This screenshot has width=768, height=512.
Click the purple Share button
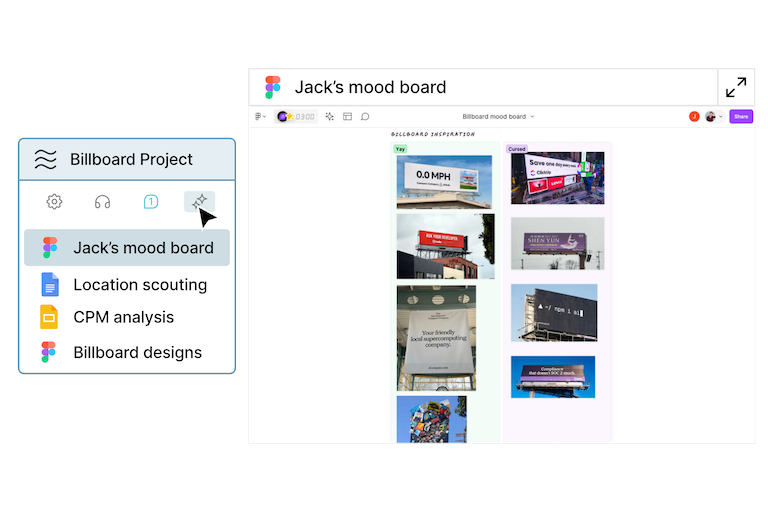[740, 116]
